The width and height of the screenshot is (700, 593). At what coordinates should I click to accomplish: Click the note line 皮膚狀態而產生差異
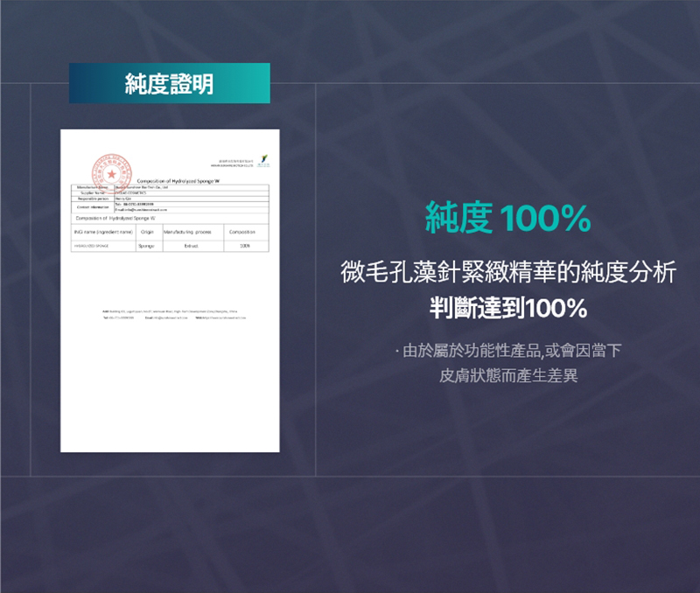[x=508, y=376]
